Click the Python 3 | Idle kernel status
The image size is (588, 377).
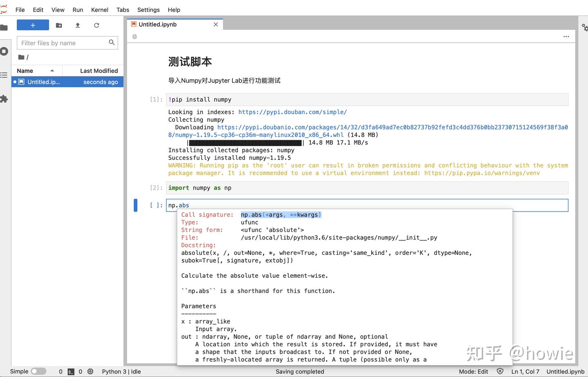[x=121, y=372]
